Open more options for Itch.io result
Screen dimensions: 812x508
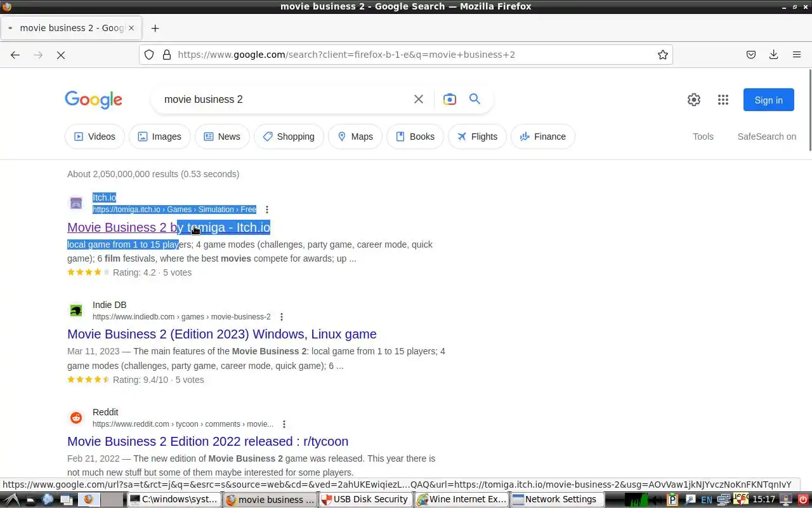tap(267, 210)
